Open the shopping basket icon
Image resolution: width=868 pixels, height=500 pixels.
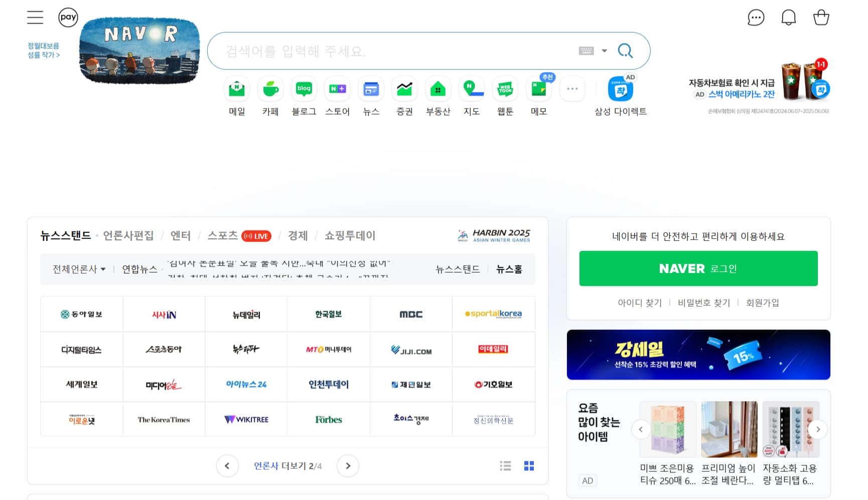point(821,18)
